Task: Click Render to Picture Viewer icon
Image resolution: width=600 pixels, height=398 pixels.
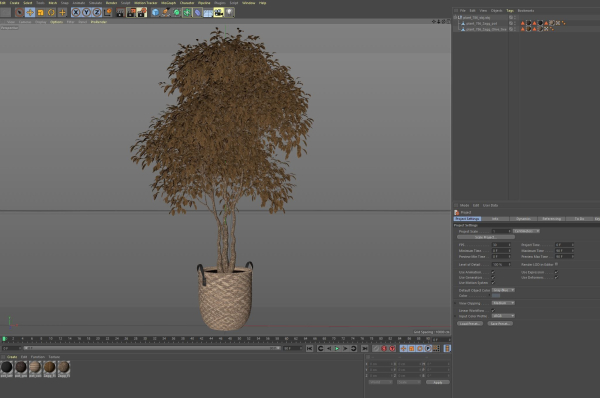Action: click(x=131, y=13)
